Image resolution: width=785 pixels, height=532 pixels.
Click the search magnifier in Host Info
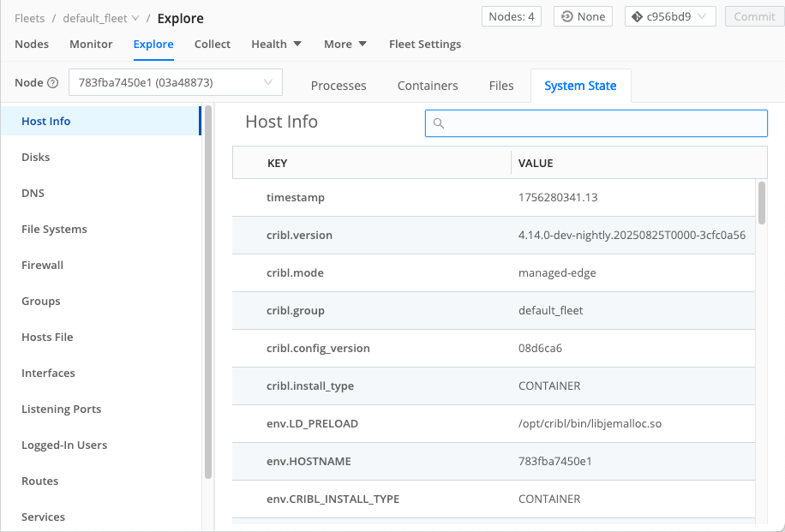click(439, 123)
